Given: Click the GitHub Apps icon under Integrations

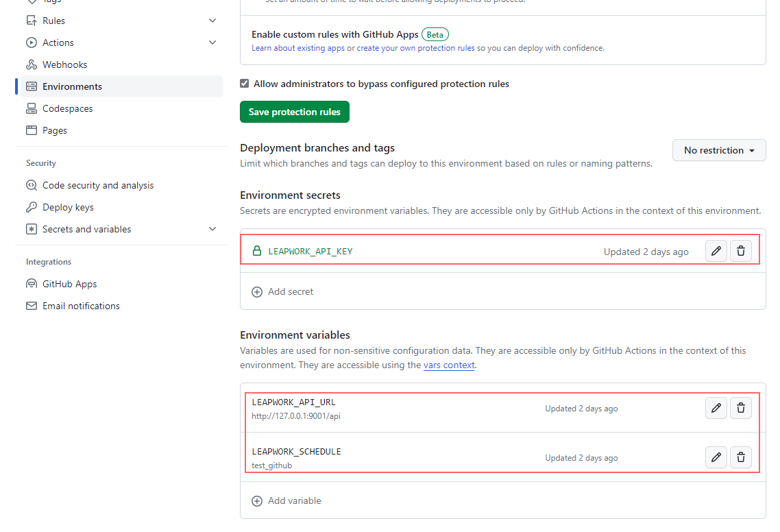Looking at the screenshot, I should point(32,283).
